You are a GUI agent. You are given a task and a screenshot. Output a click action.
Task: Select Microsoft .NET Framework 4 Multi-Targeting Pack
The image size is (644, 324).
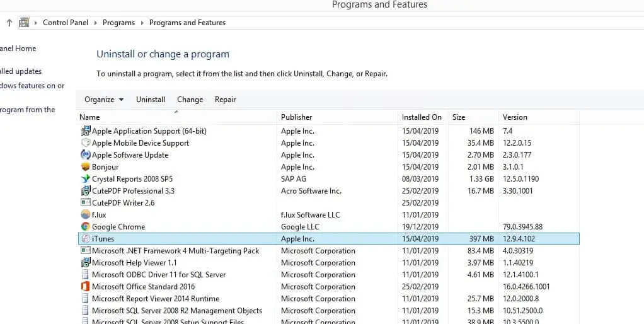coord(175,250)
